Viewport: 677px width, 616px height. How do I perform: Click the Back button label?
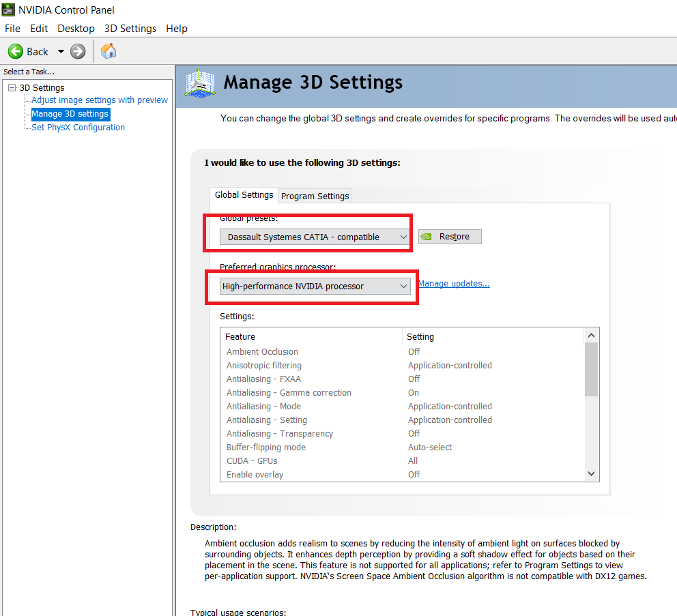click(x=38, y=52)
